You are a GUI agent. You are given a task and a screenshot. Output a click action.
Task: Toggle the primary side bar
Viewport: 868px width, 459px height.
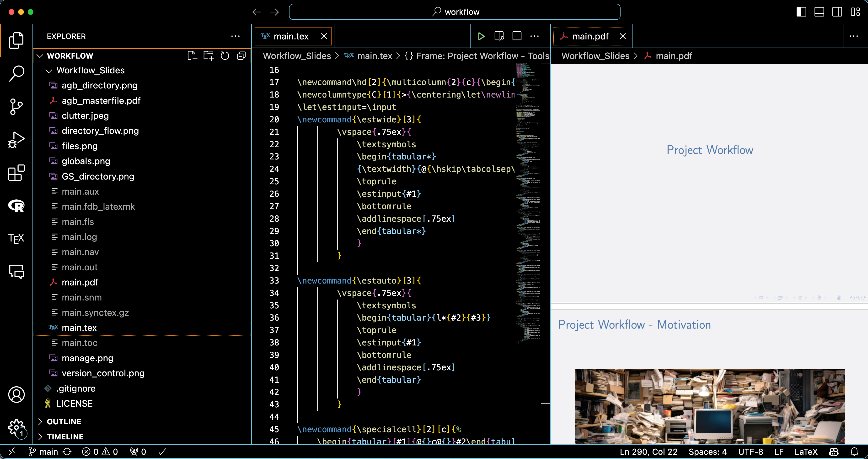[801, 12]
